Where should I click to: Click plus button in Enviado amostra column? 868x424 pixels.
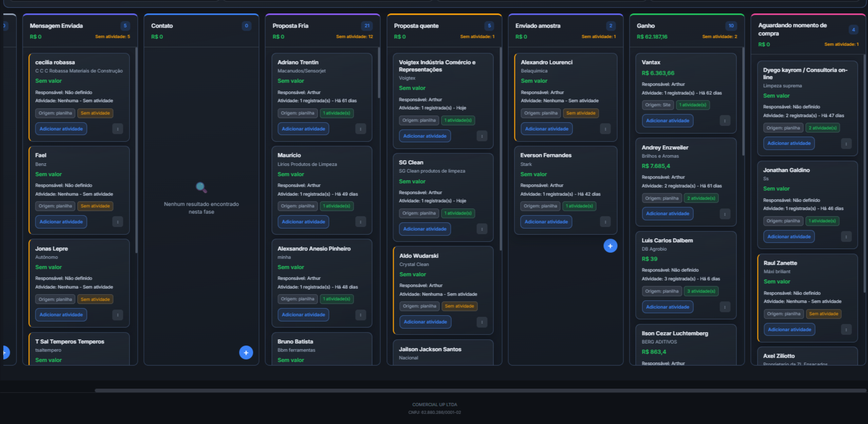pyautogui.click(x=610, y=246)
